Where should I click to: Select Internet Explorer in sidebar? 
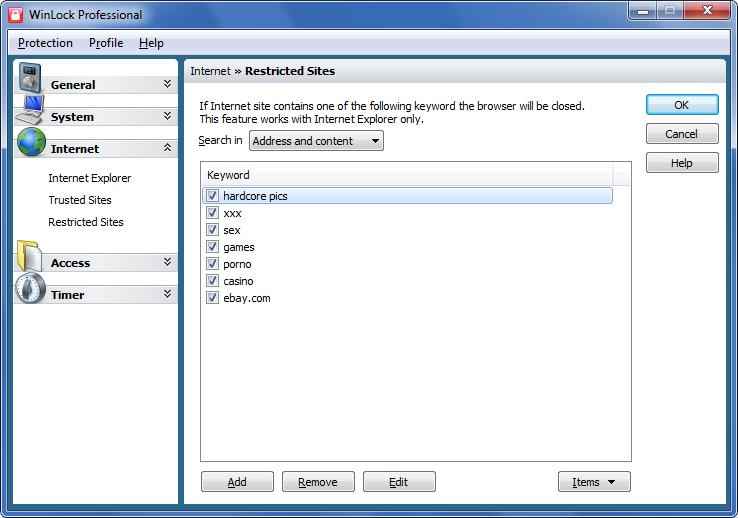point(89,178)
